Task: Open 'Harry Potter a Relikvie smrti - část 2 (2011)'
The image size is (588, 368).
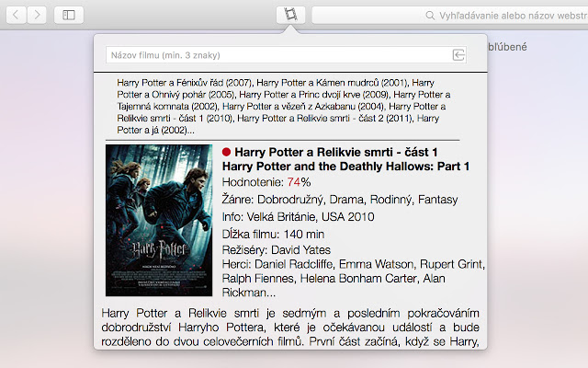Action: 324,119
